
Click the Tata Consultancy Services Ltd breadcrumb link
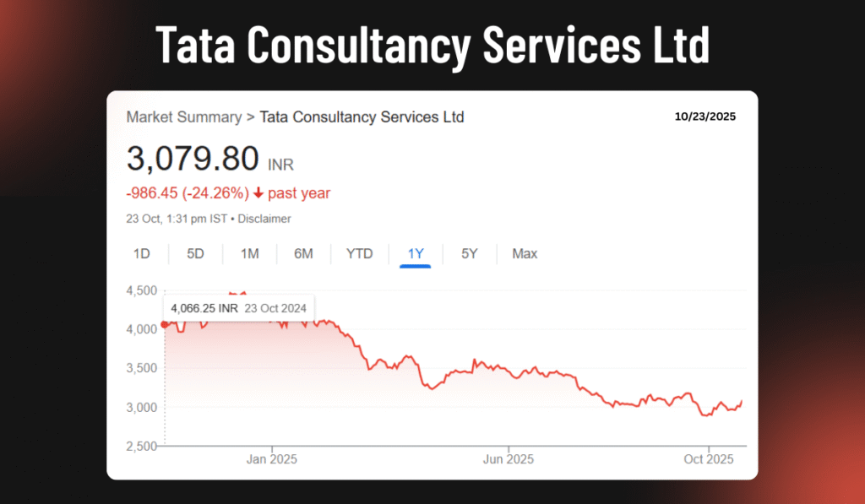pos(362,117)
